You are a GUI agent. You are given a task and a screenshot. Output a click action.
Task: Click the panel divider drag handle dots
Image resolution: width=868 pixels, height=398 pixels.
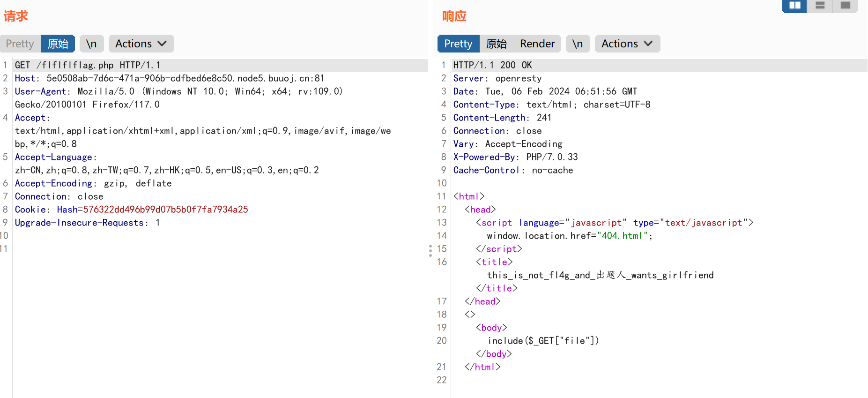[430, 250]
